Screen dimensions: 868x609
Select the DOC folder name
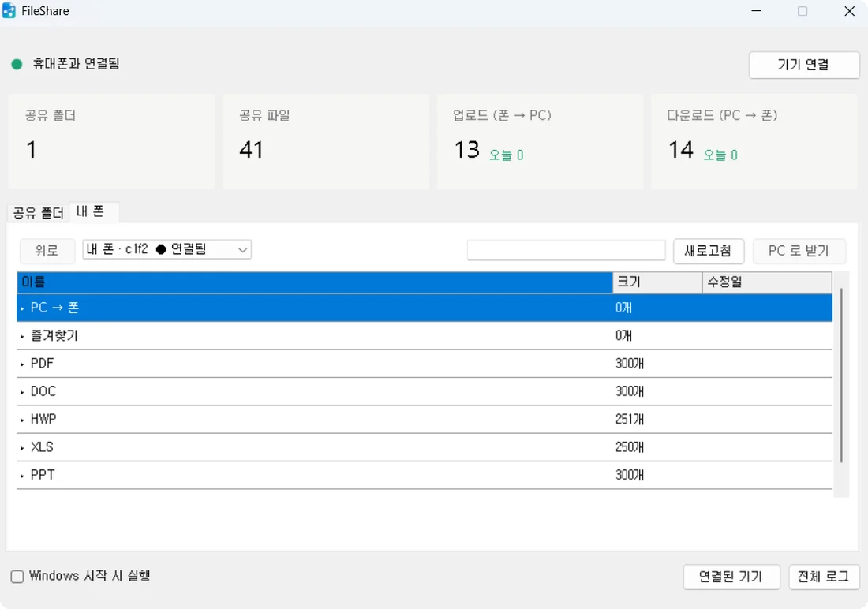coord(43,391)
